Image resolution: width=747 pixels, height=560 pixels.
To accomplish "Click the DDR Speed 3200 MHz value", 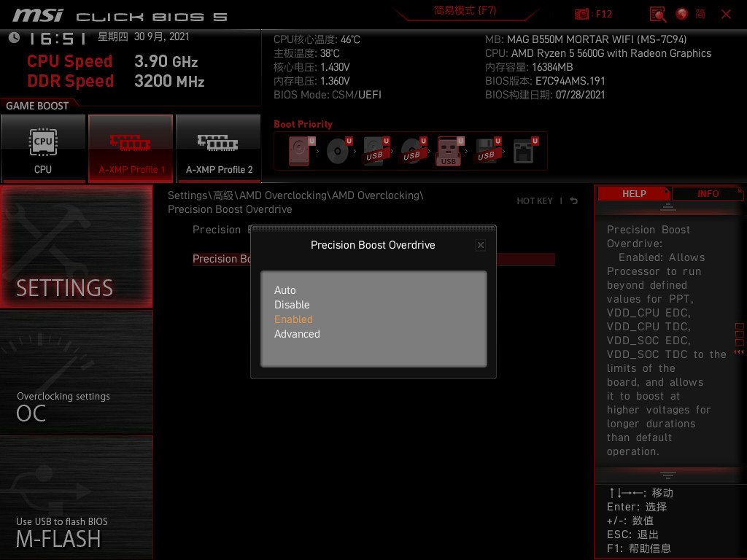I will click(x=169, y=81).
